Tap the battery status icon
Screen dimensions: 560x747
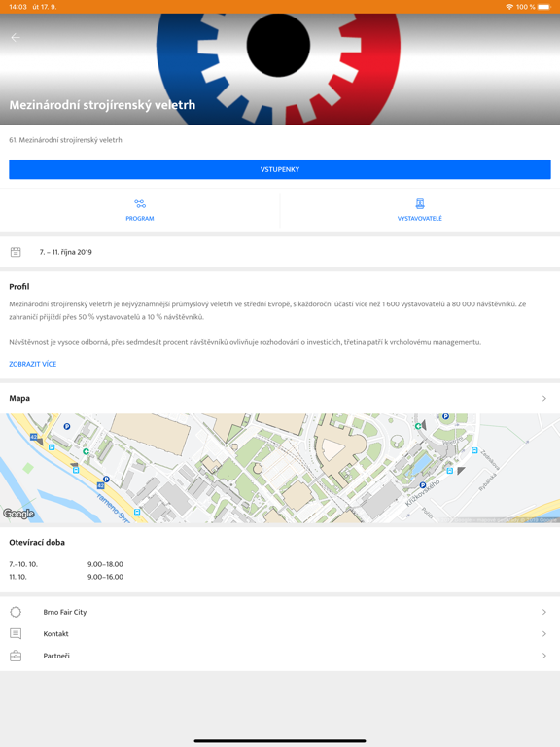[543, 7]
